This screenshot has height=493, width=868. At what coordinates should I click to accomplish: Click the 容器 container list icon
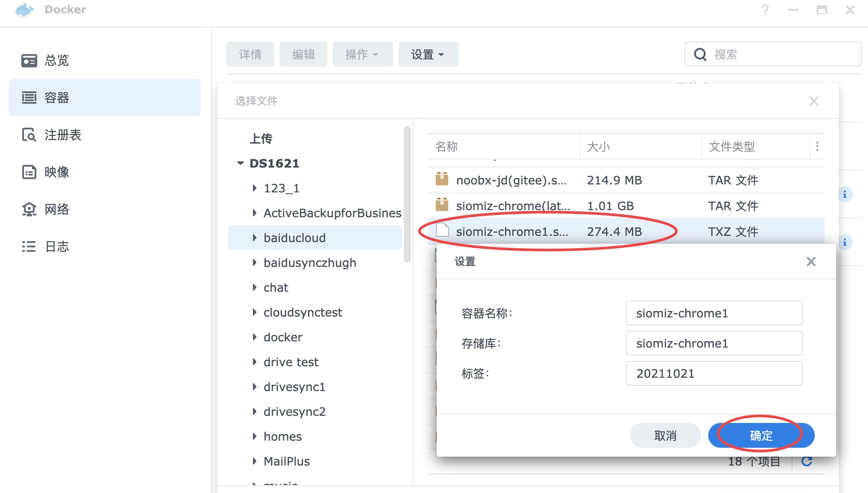pyautogui.click(x=29, y=98)
